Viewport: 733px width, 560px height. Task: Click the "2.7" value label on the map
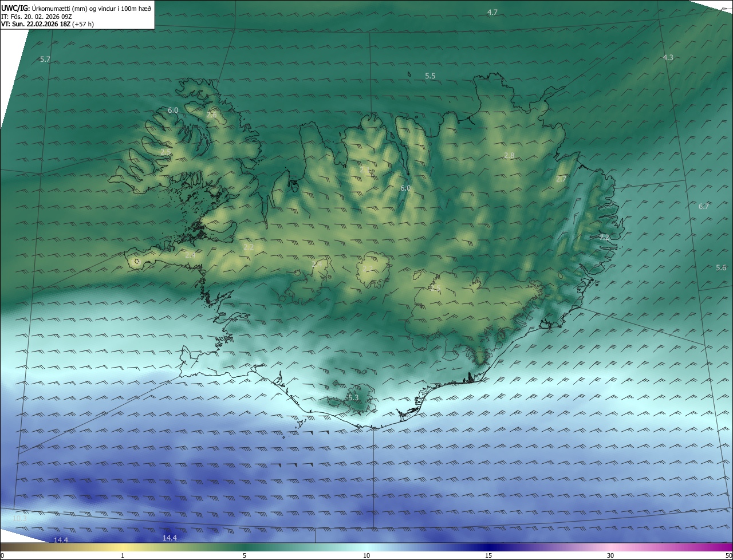[561, 179]
